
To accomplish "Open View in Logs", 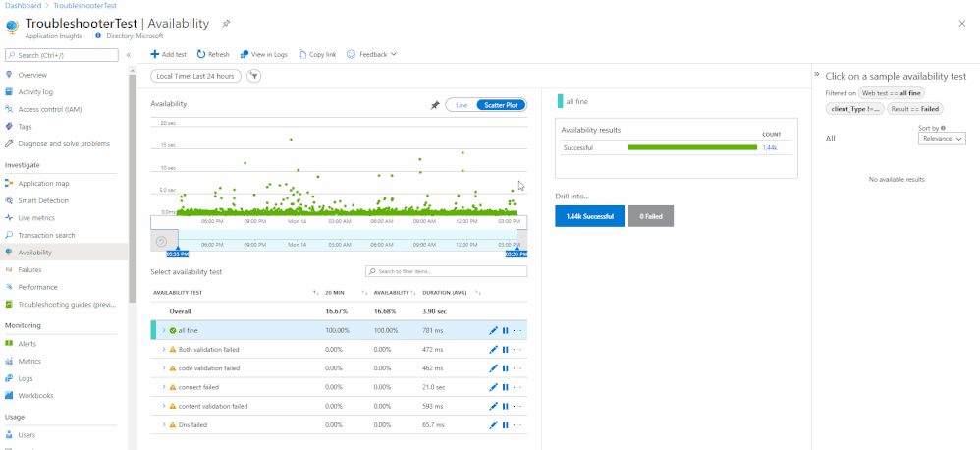I will click(264, 54).
